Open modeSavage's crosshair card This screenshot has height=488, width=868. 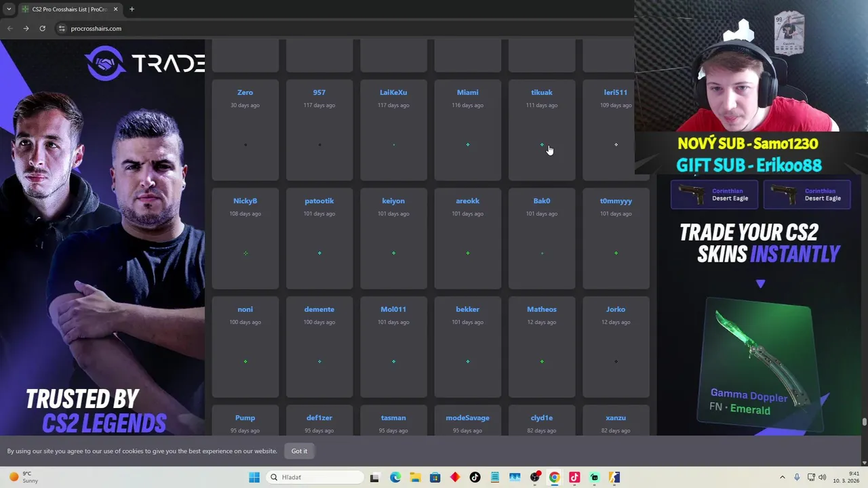(467, 421)
